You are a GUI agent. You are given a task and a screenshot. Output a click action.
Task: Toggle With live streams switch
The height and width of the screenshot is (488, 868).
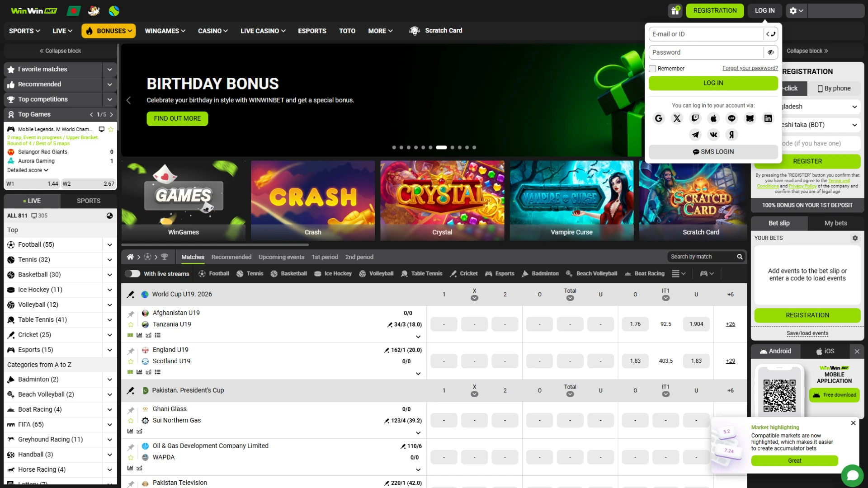click(x=132, y=274)
